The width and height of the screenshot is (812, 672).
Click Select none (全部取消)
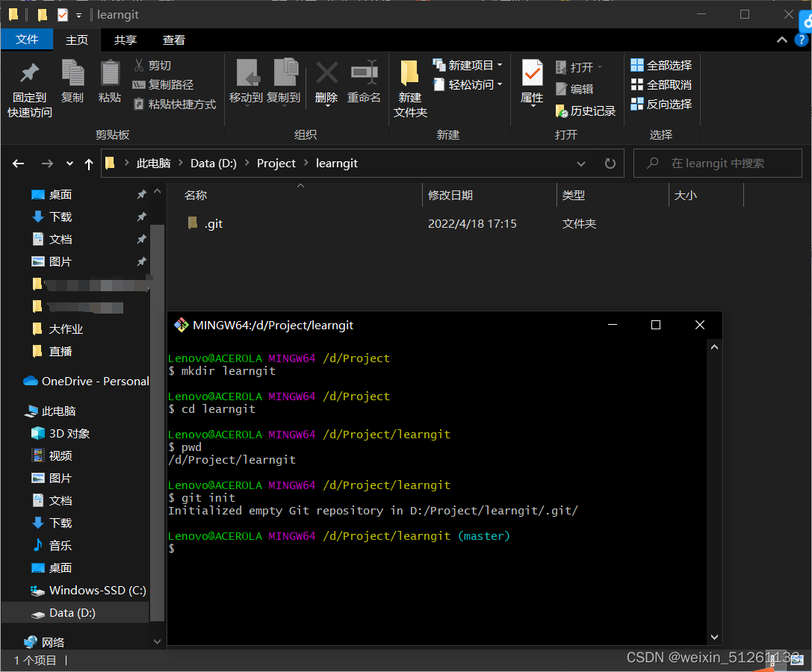pos(661,84)
